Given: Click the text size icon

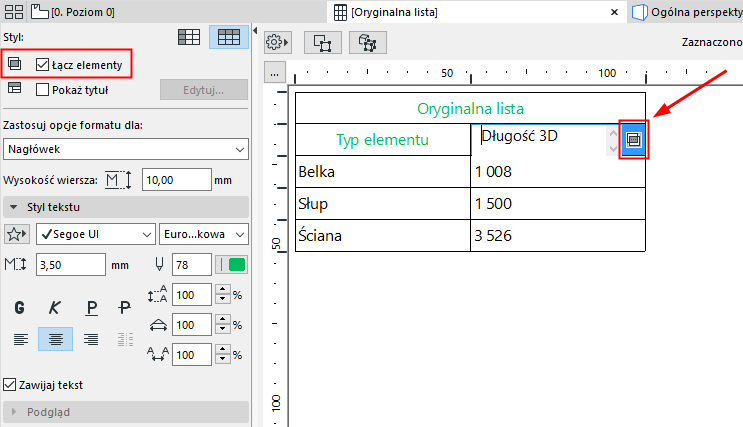Looking at the screenshot, I should point(15,264).
